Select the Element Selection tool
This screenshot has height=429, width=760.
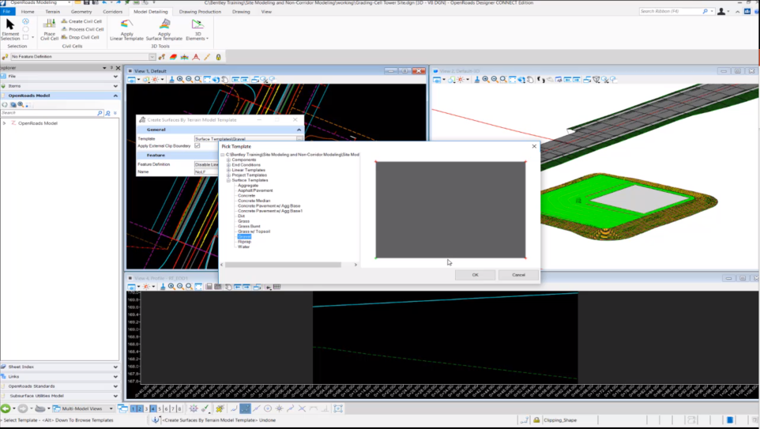coord(10,29)
